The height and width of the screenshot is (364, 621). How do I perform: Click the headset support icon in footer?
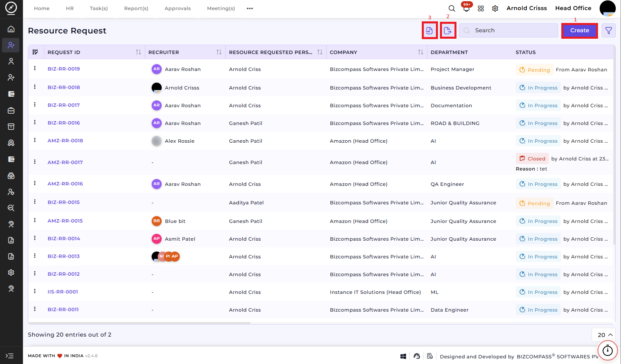pyautogui.click(x=417, y=356)
